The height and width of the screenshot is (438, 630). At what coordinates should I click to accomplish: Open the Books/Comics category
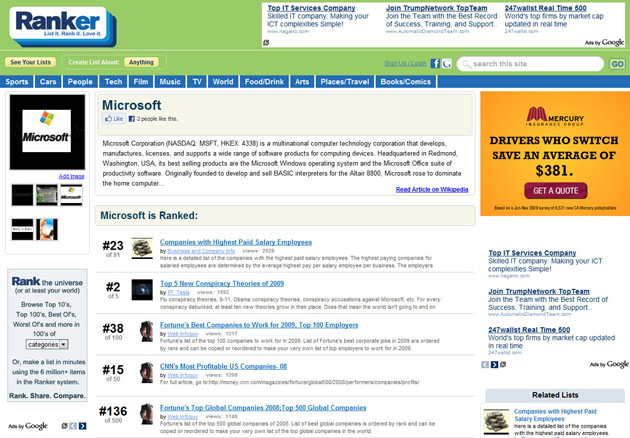click(406, 82)
